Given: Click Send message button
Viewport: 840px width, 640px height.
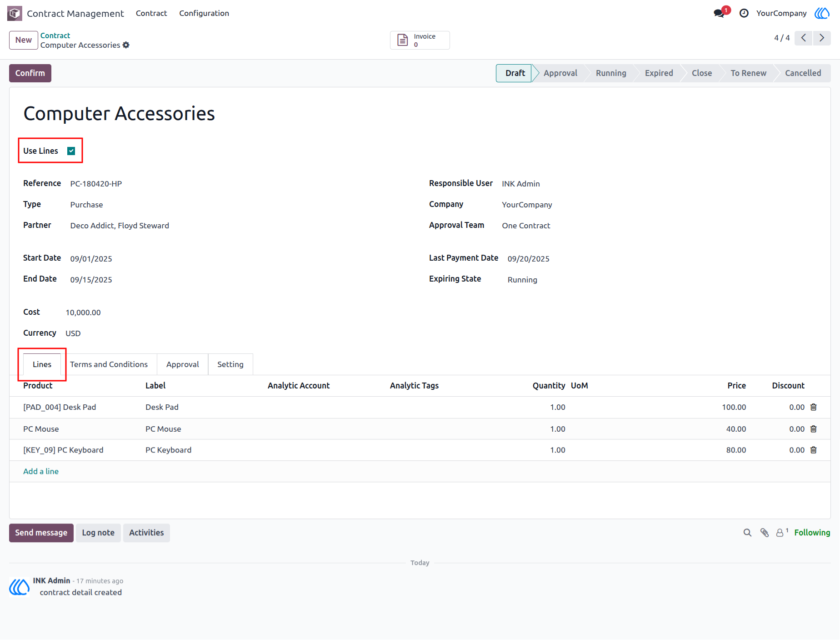Looking at the screenshot, I should pos(41,533).
